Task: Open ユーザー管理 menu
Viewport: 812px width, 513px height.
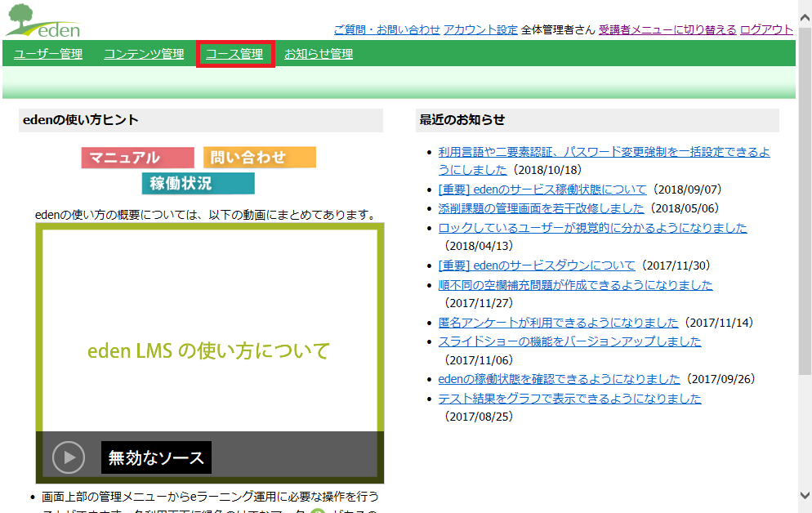Action: click(48, 54)
